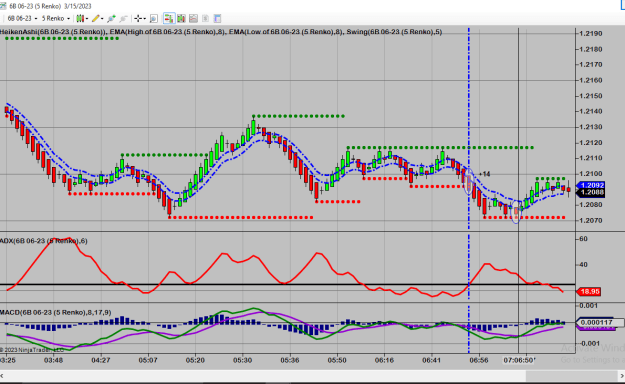Open the 6B 06-23 instrument selector

pyautogui.click(x=22, y=18)
